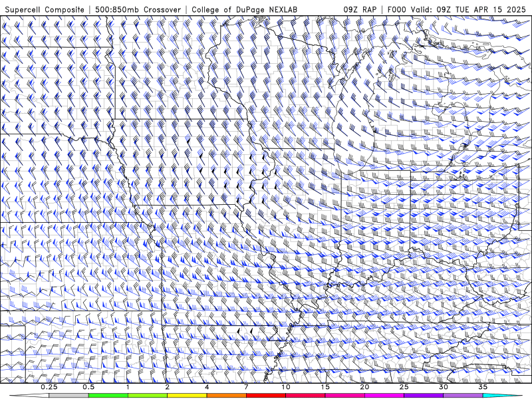Click the "Supercell Composite" title text
The width and height of the screenshot is (532, 399).
(x=45, y=9)
